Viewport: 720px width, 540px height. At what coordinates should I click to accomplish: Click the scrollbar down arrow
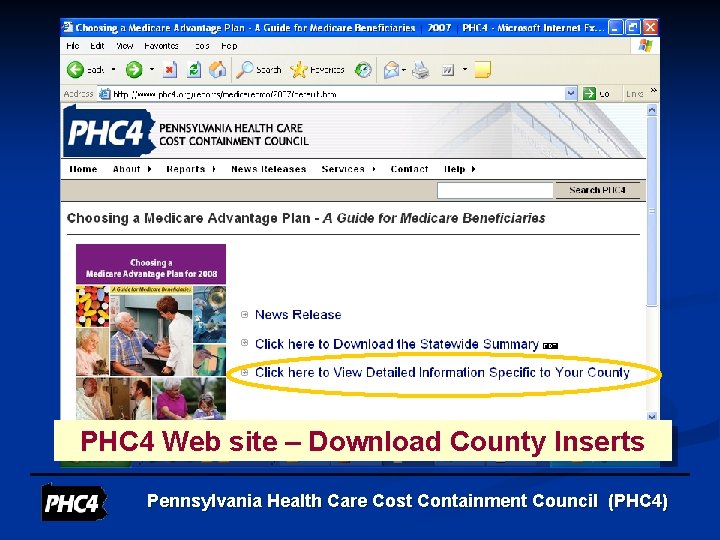click(x=652, y=416)
